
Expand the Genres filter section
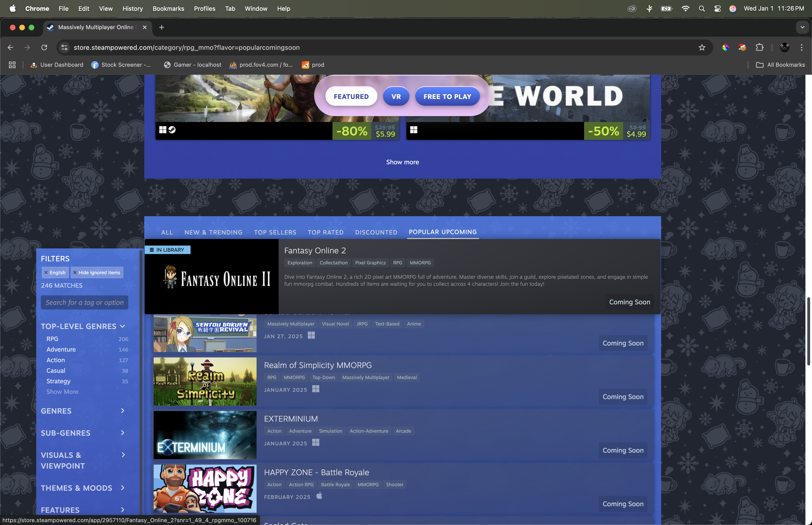pyautogui.click(x=83, y=411)
